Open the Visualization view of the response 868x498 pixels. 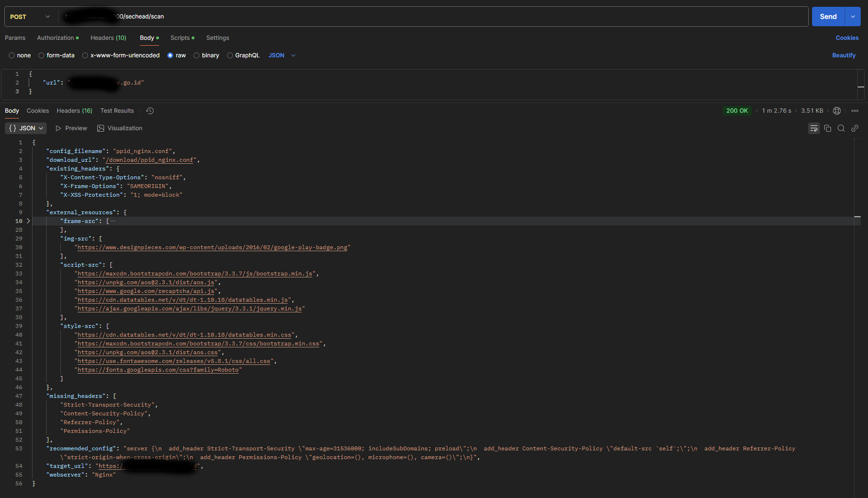point(120,128)
